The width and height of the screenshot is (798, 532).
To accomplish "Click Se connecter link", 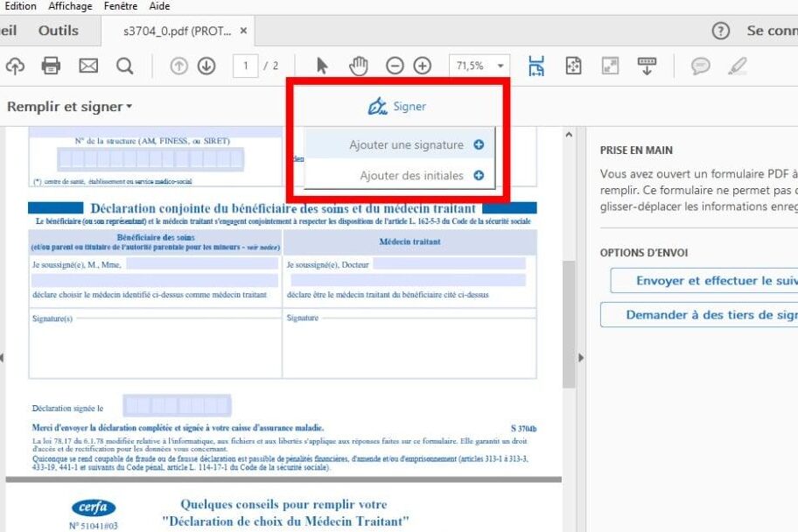I will point(772,31).
